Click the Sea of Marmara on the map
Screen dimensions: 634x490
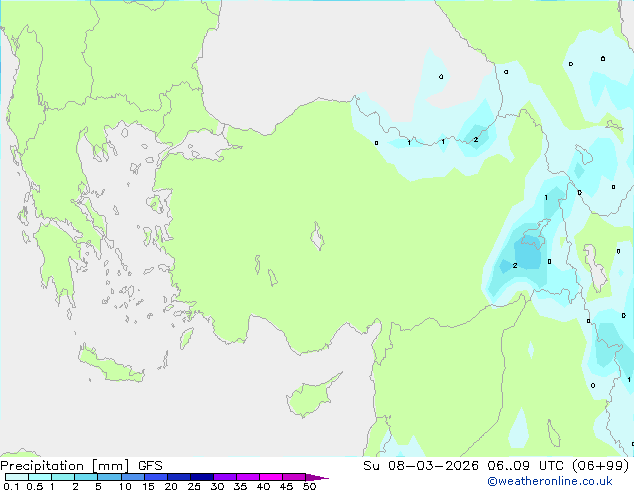point(201,146)
